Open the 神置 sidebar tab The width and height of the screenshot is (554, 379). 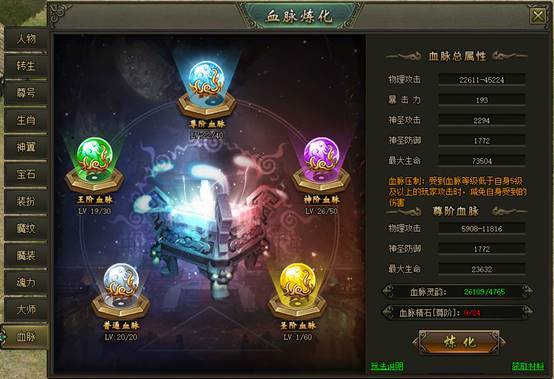[26, 147]
